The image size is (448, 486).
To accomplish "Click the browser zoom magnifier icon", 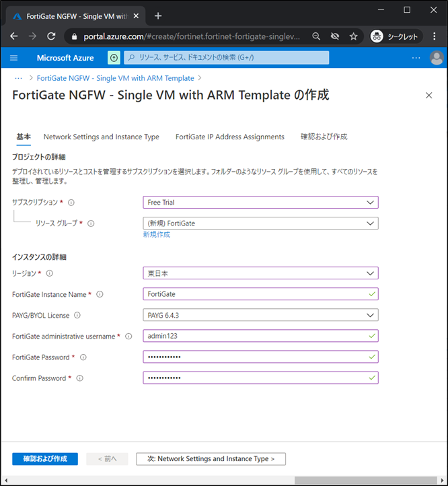I will pos(316,36).
